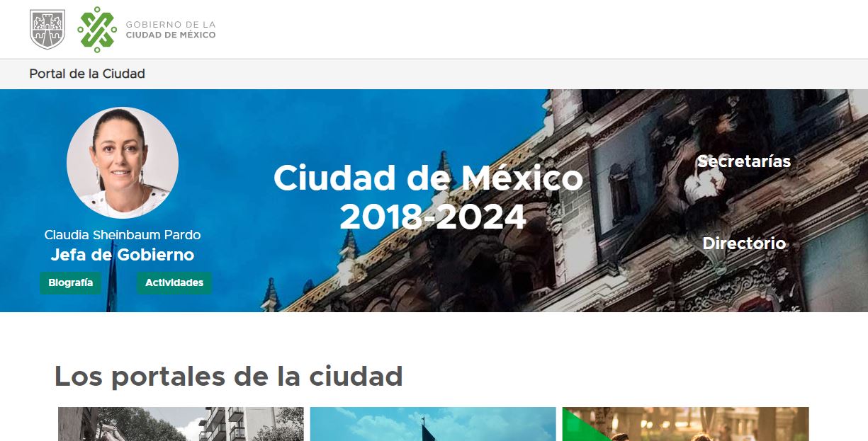Open the middle portal thumbnail with blue sky
Screen dimensions: 868x441
[433, 424]
